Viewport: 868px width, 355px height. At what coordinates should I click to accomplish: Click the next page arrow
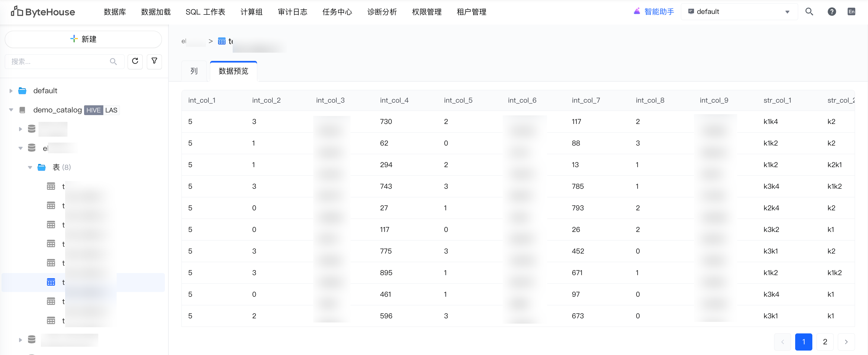(846, 342)
